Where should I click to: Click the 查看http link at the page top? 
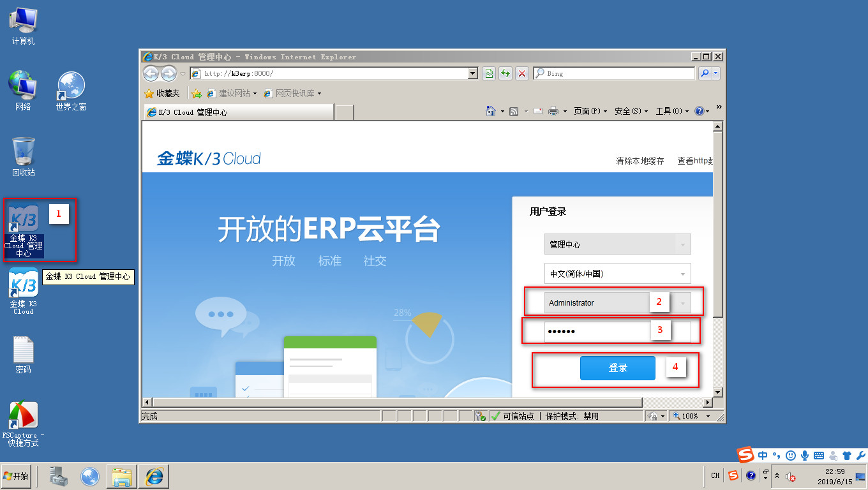pos(694,161)
